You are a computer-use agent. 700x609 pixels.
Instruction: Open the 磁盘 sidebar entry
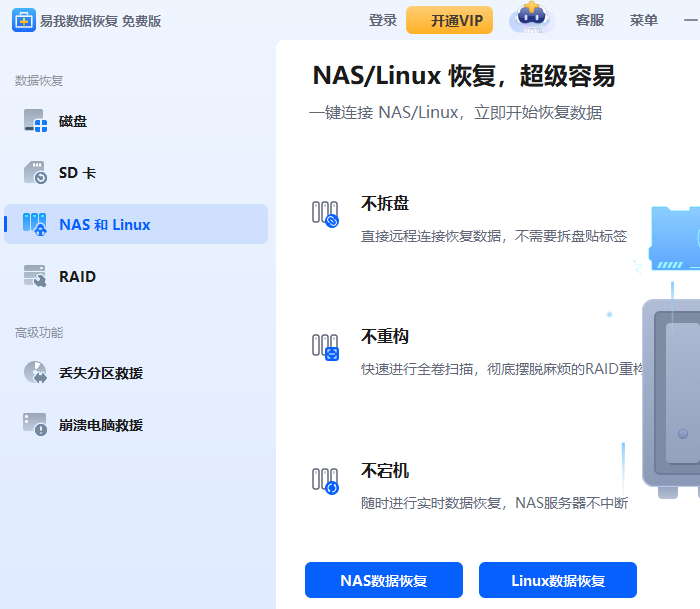click(x=136, y=121)
